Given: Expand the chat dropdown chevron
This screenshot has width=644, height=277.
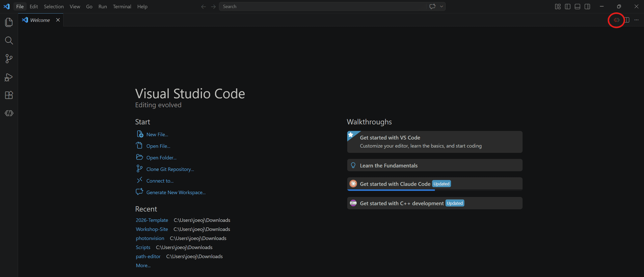Looking at the screenshot, I should coord(441,6).
